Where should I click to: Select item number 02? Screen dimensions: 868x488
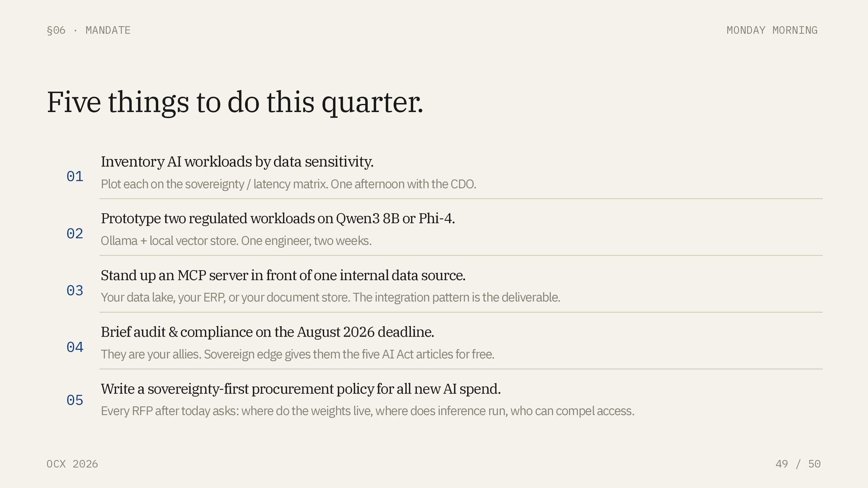(75, 233)
